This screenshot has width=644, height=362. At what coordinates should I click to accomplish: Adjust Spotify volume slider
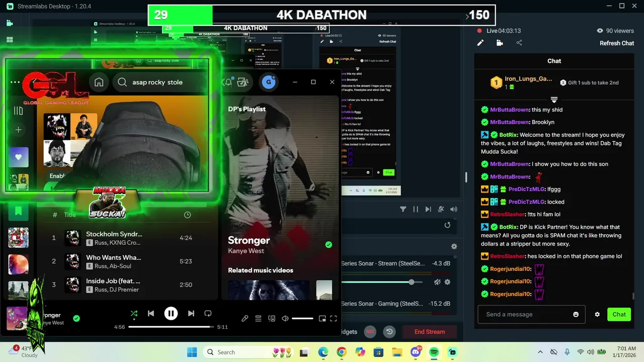tap(302, 318)
